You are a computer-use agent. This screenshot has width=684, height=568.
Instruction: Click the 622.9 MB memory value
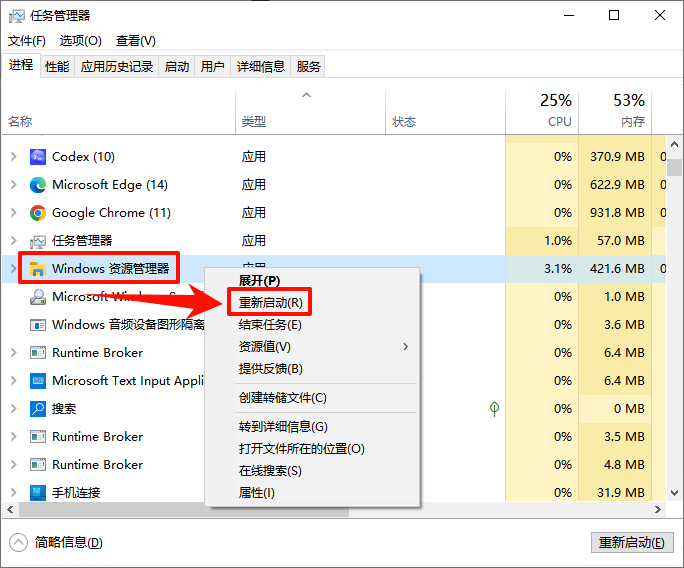click(x=617, y=185)
